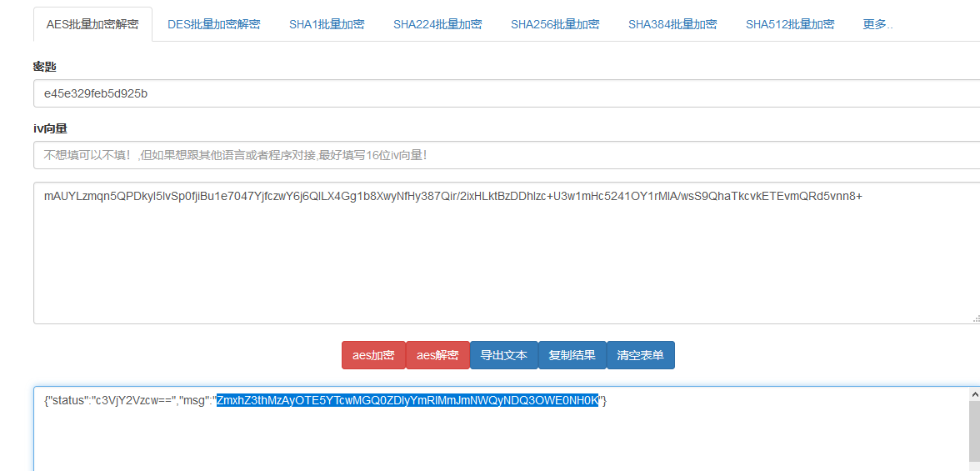Image resolution: width=980 pixels, height=471 pixels.
Task: Open the SHA224批量加密 tab
Action: tap(437, 24)
